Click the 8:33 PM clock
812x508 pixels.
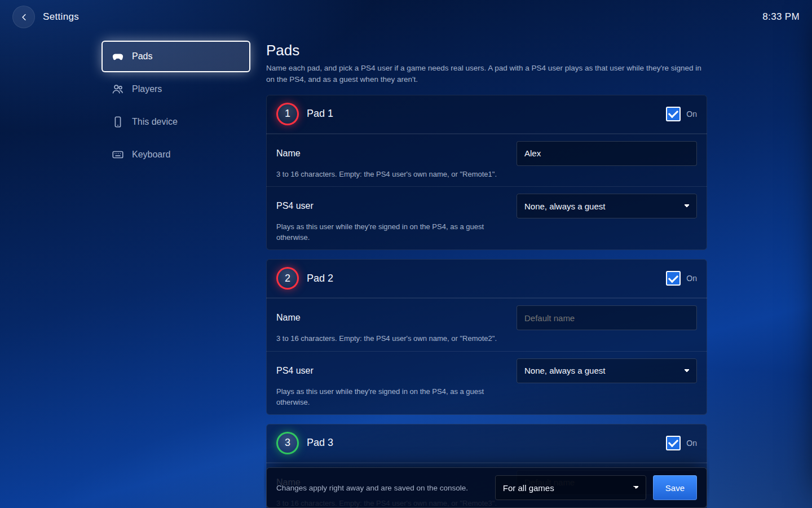click(x=781, y=17)
